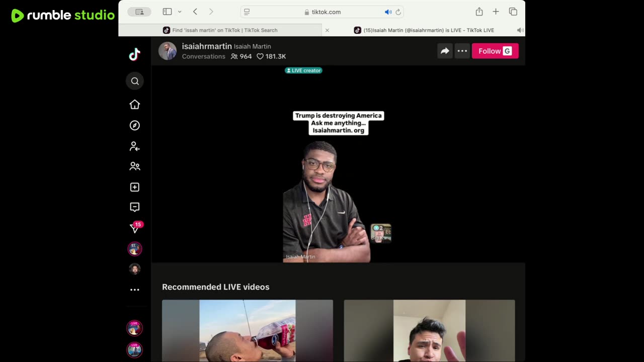This screenshot has width=644, height=362.
Task: Select the Isaiah Martin TikTok LIVE tab
Action: point(424,30)
